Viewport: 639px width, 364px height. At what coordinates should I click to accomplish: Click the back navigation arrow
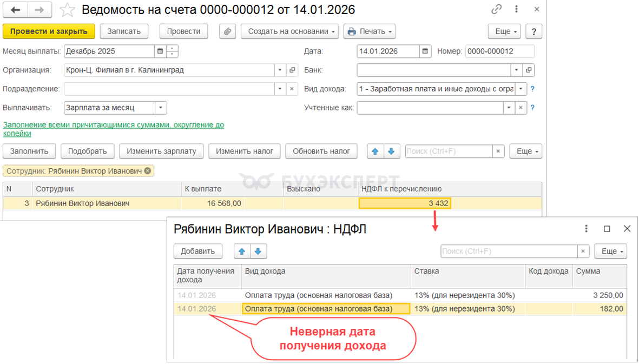pyautogui.click(x=16, y=10)
